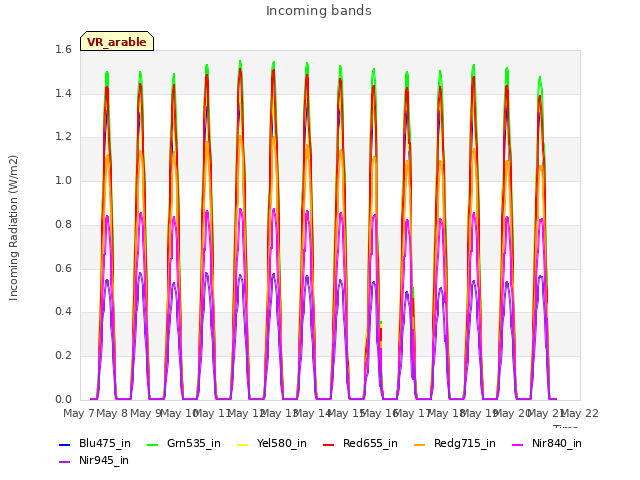The width and height of the screenshot is (640, 480).
Task: Click the purple Nir945_in legend swatch
Action: (x=64, y=462)
